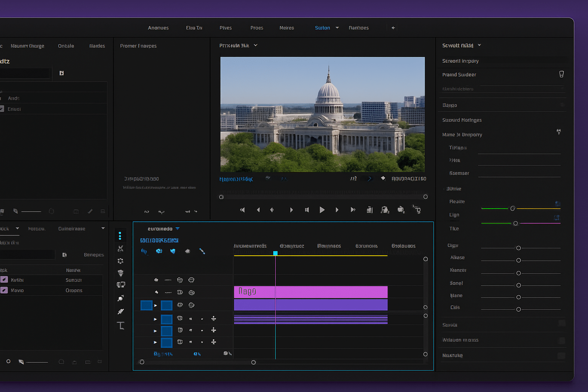This screenshot has width=588, height=392.
Task: Switch to the Meireo tab
Action: coord(286,28)
